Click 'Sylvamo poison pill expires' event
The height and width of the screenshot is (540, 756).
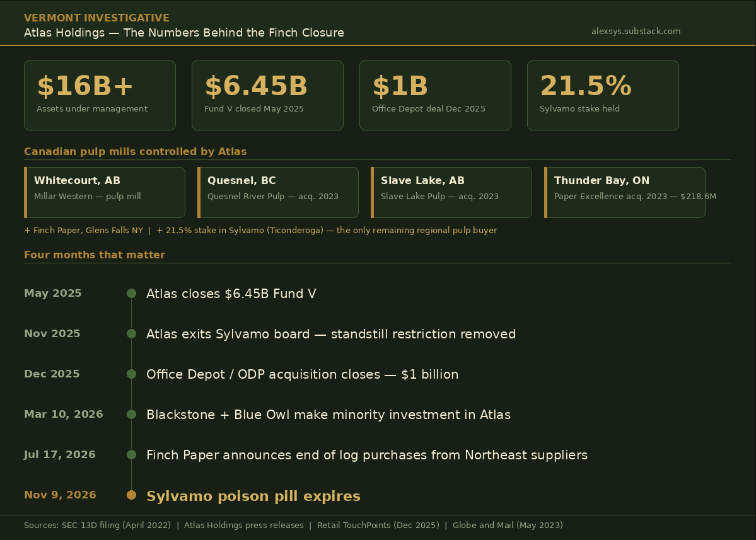coord(253,496)
